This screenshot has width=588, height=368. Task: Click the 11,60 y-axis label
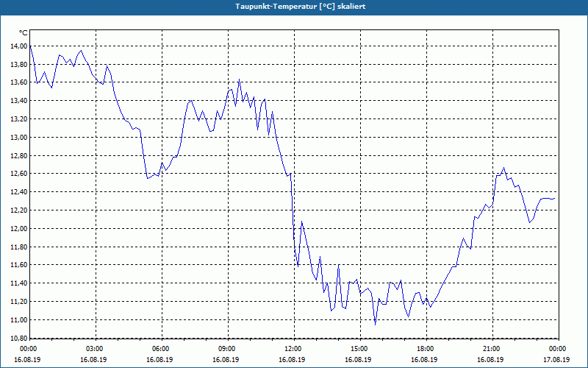click(x=19, y=265)
